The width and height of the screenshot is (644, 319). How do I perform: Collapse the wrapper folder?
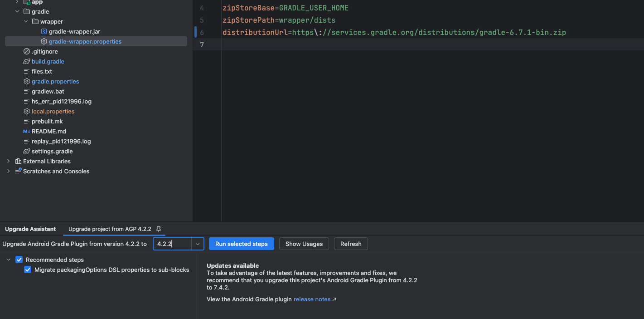[x=26, y=21]
